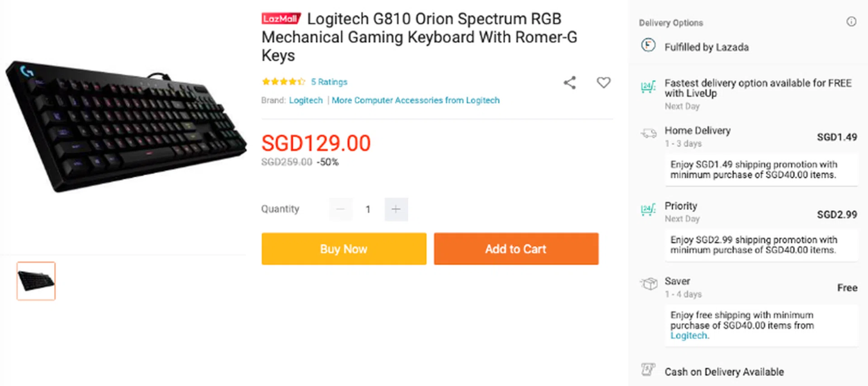The image size is (868, 386).
Task: Add keyboard to wishlist with heart icon
Action: pos(603,83)
